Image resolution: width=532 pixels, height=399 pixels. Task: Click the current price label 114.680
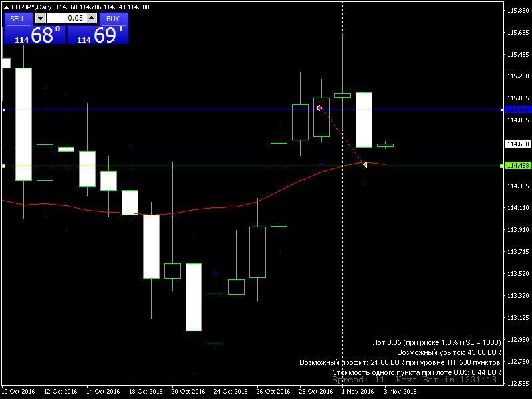pos(518,144)
